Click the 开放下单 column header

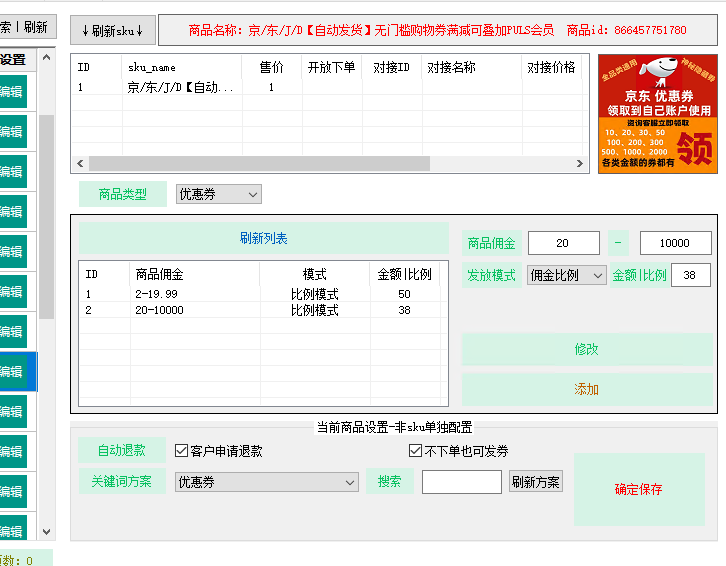(x=332, y=68)
